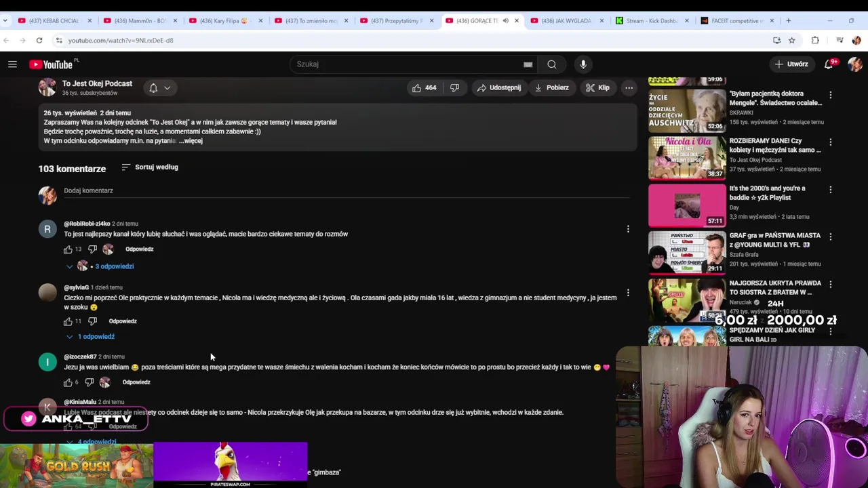
Task: Dislike the comment by @sylviaG
Action: 93,321
